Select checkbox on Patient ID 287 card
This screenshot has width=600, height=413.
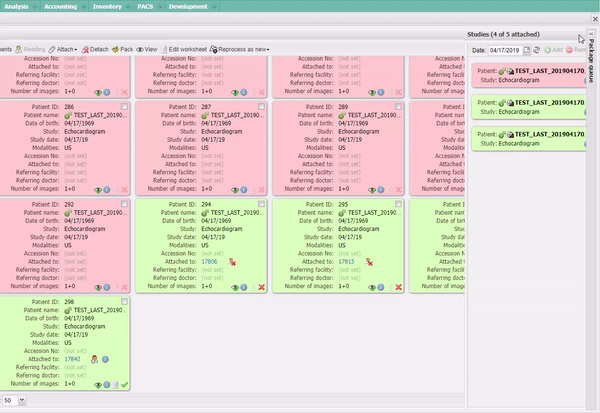click(x=261, y=106)
